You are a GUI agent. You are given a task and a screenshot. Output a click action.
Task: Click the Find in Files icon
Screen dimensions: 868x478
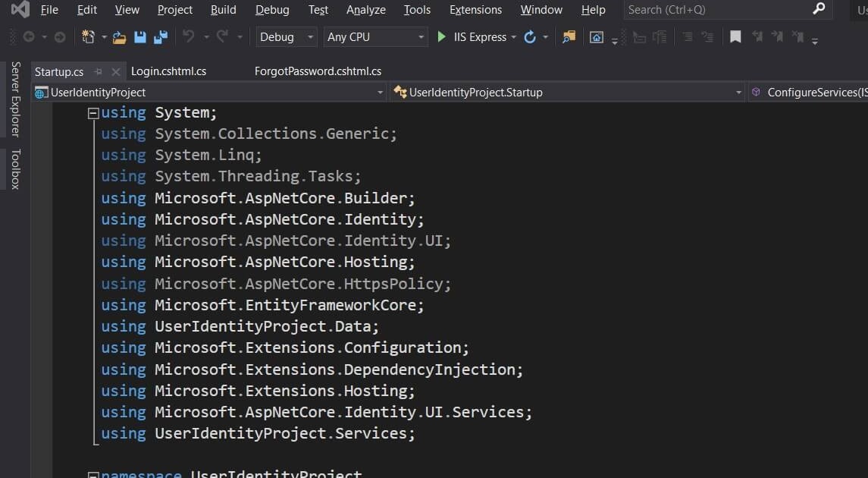(569, 36)
